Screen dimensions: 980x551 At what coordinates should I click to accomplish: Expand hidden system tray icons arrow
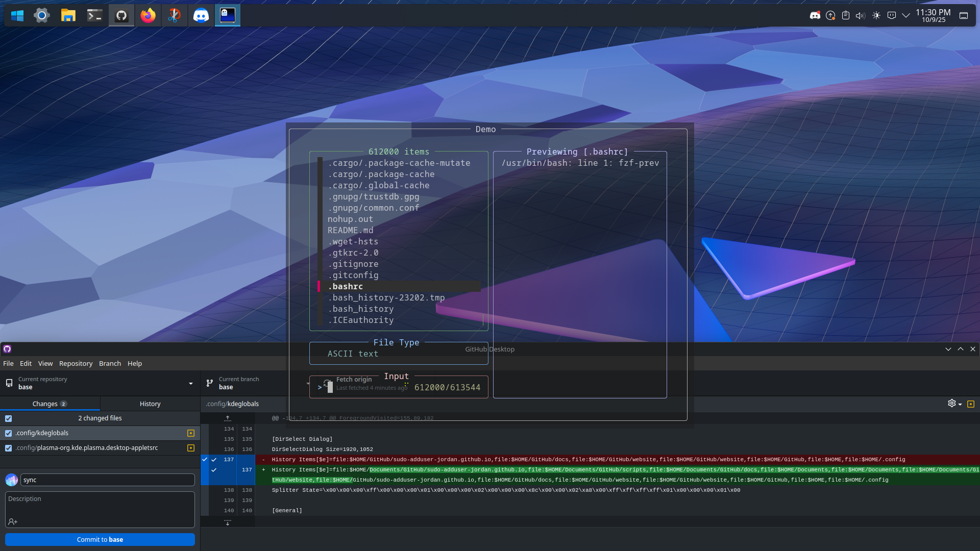pyautogui.click(x=906, y=15)
